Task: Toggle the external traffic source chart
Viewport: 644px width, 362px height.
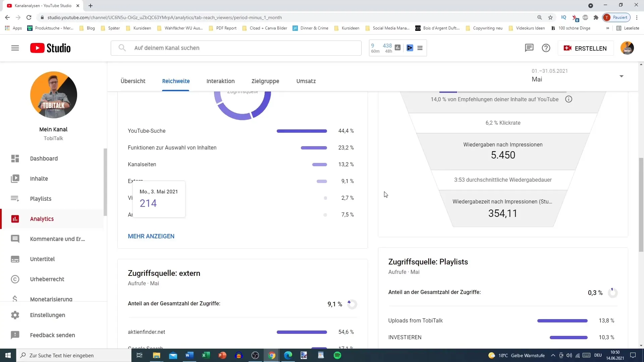Action: (x=351, y=304)
